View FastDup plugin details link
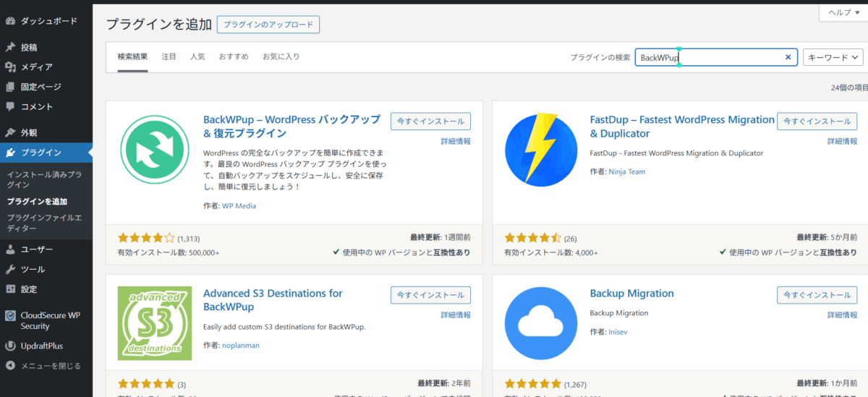868x397 pixels. click(843, 142)
